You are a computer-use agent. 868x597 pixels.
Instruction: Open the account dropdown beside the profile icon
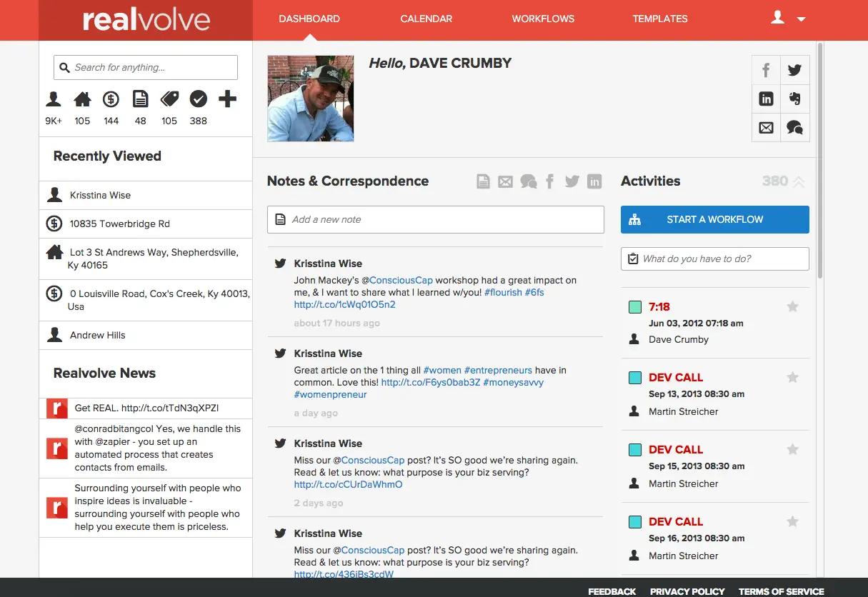801,19
